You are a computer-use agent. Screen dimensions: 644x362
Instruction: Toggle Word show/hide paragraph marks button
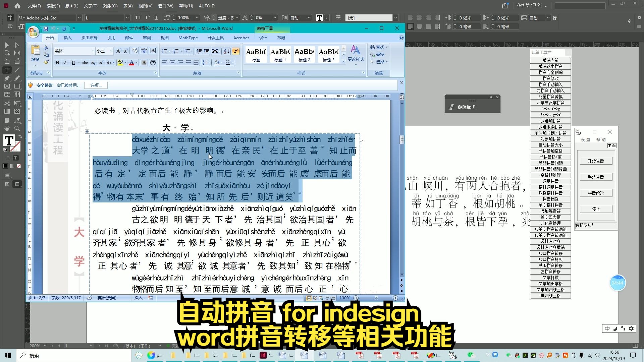click(236, 51)
